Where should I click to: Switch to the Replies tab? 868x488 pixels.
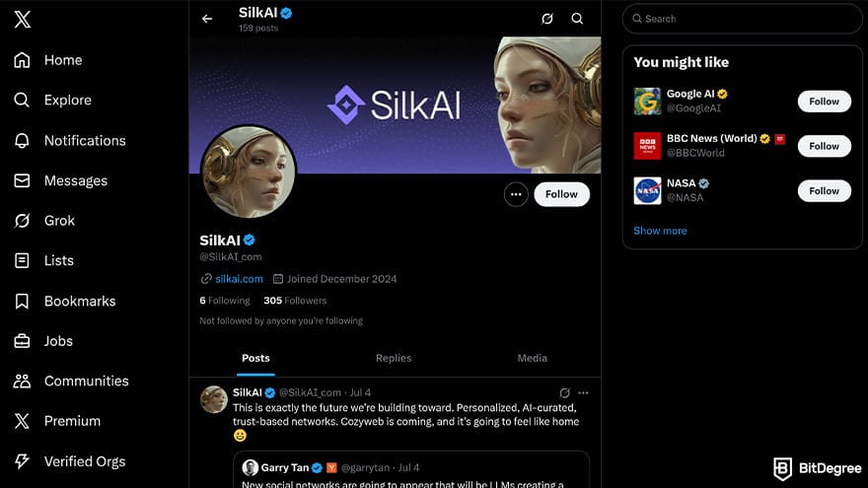(x=394, y=358)
